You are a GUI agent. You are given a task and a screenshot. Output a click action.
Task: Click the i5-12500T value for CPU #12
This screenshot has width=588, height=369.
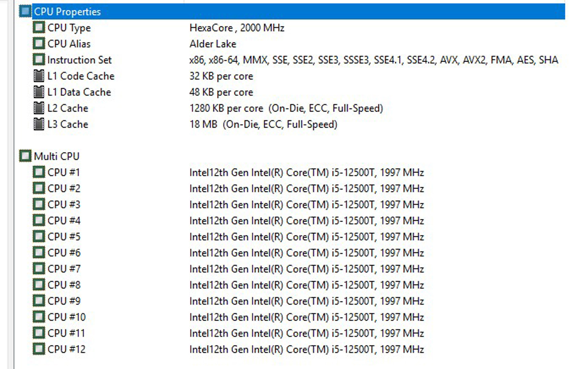[x=307, y=350]
